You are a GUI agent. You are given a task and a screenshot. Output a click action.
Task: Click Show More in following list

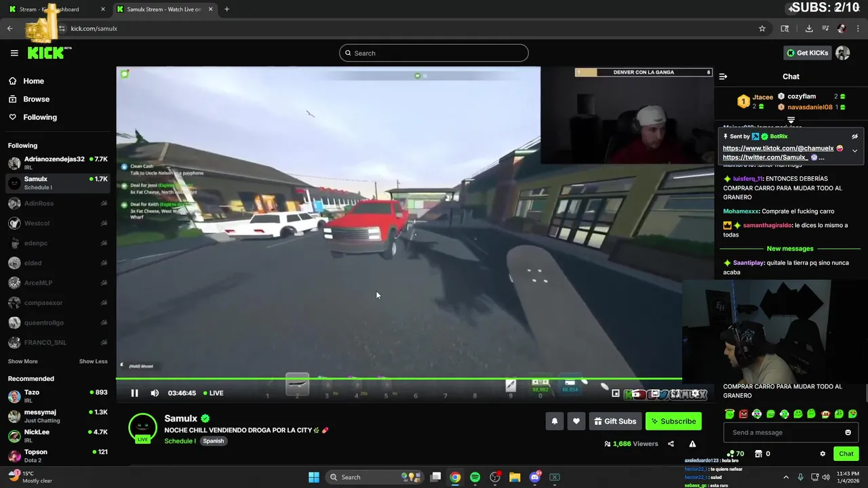tap(22, 361)
